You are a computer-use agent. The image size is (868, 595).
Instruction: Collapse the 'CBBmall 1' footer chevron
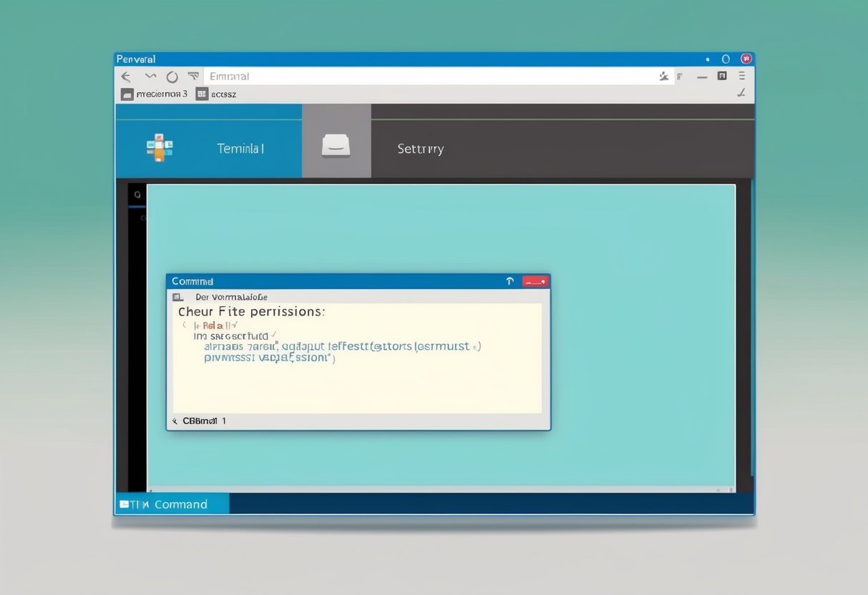[175, 421]
